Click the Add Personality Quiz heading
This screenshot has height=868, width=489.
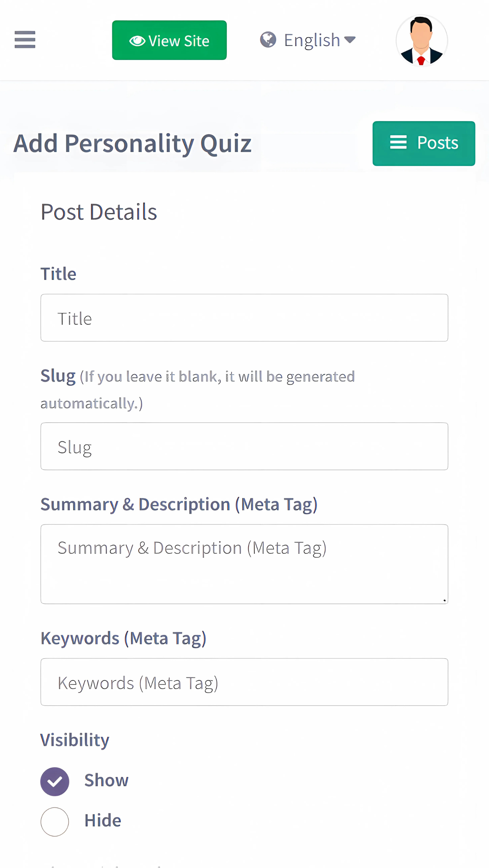click(133, 144)
